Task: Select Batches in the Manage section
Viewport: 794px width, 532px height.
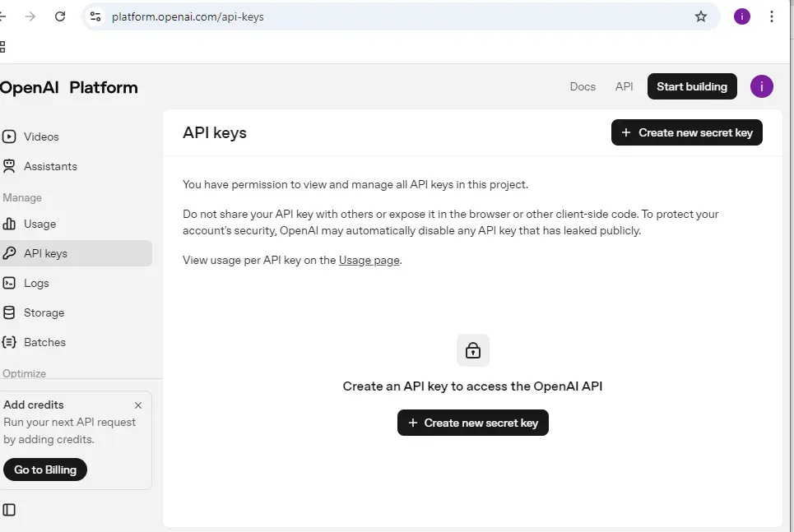Action: (44, 342)
